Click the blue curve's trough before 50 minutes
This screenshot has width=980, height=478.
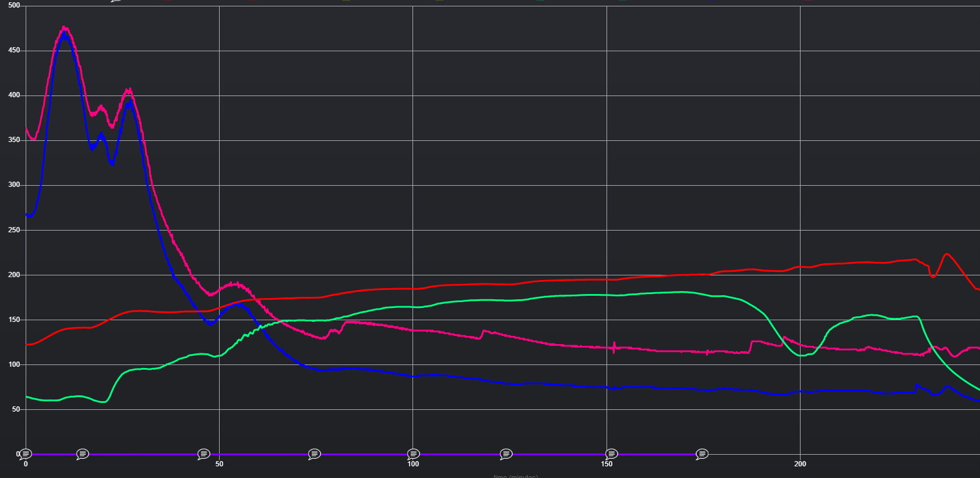click(209, 323)
